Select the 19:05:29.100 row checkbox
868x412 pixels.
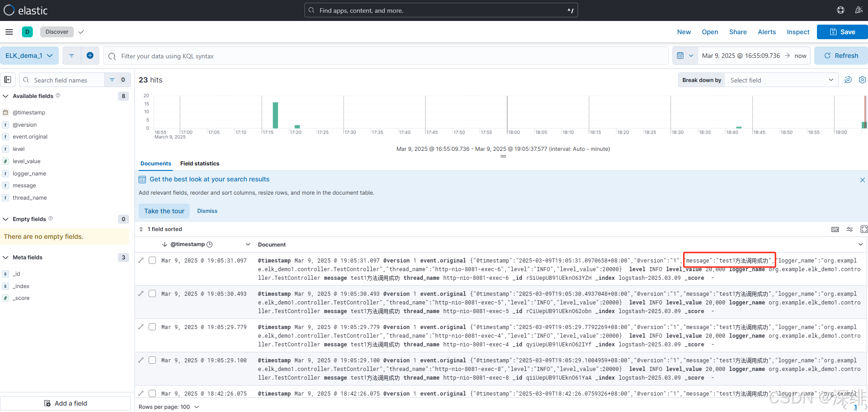click(152, 360)
